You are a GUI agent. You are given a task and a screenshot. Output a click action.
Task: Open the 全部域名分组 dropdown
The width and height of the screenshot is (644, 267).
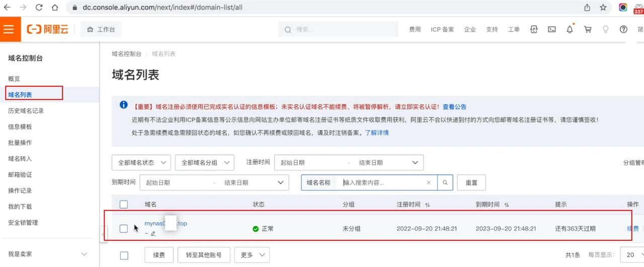[205, 162]
